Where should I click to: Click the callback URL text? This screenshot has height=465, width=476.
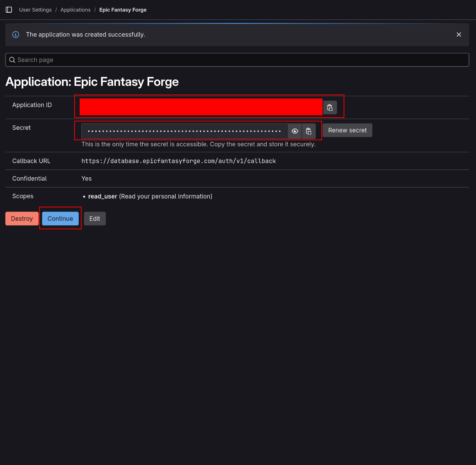click(178, 161)
